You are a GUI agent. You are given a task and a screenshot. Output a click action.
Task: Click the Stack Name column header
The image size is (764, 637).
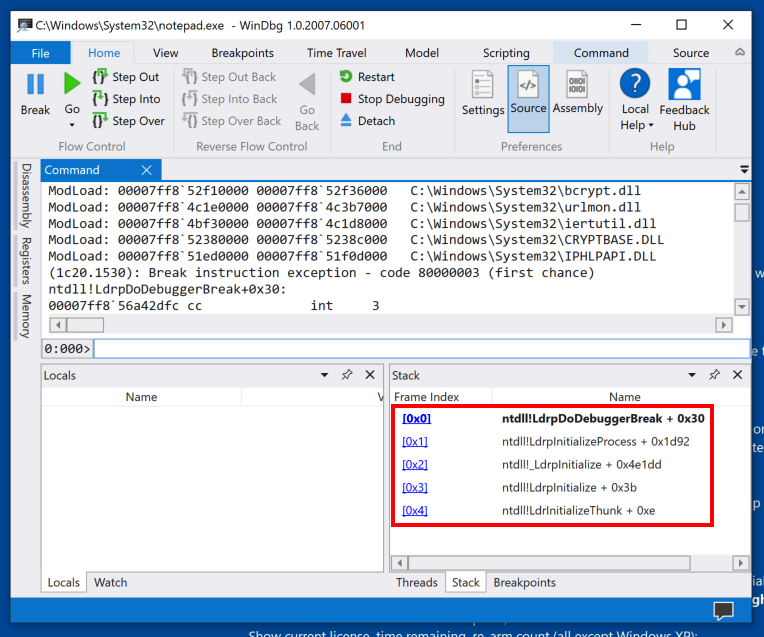(x=625, y=397)
